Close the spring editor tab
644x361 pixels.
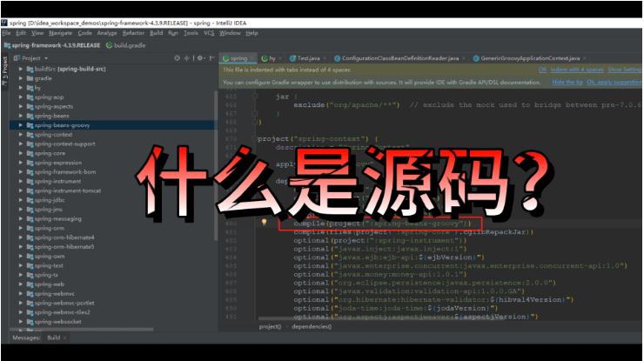(252, 58)
